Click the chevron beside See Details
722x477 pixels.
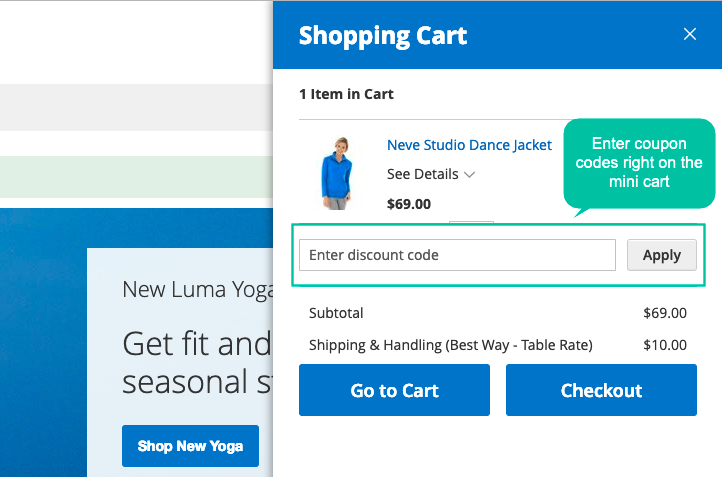(x=469, y=175)
